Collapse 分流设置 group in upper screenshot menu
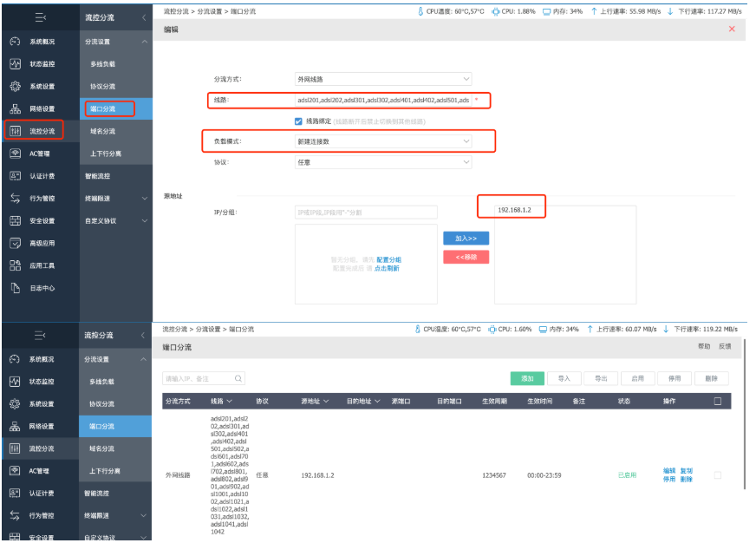756x543 pixels. click(145, 42)
